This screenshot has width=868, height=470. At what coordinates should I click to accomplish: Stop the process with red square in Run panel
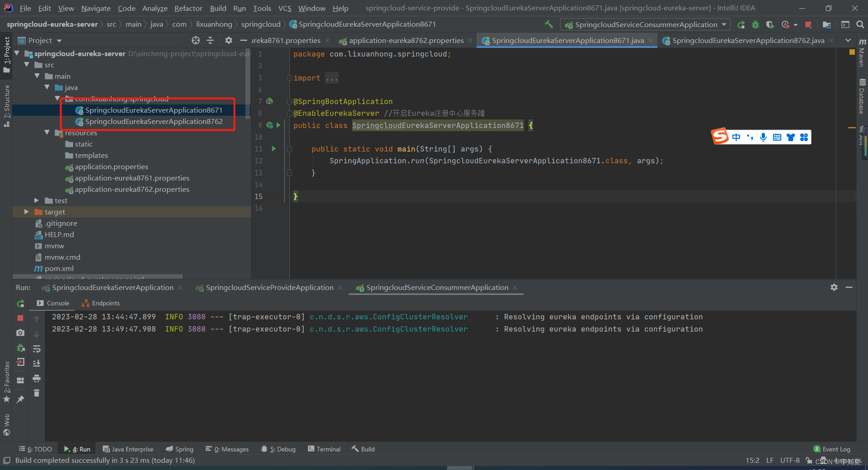pos(20,318)
